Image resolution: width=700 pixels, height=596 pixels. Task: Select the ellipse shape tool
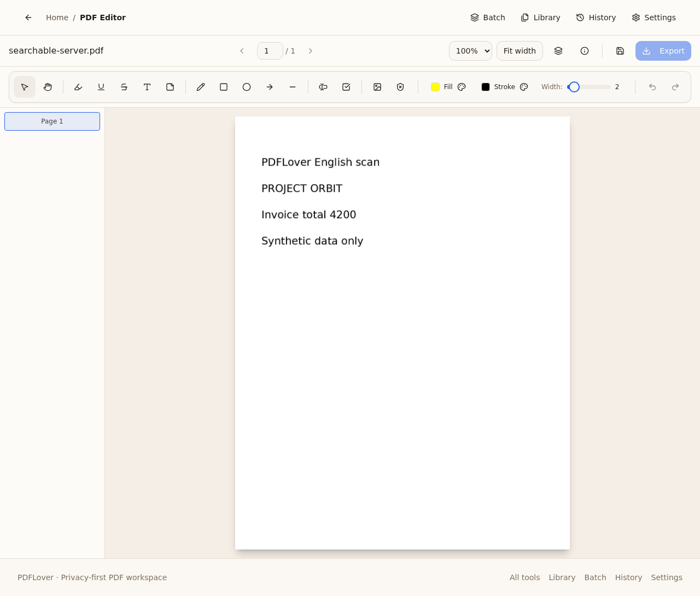pyautogui.click(x=247, y=87)
